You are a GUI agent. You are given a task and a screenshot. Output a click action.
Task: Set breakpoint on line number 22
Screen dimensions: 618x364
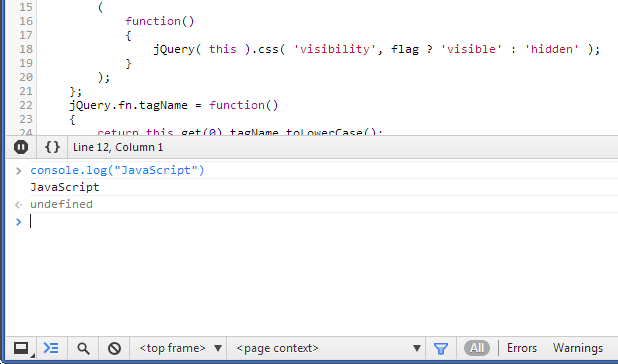tap(26, 105)
